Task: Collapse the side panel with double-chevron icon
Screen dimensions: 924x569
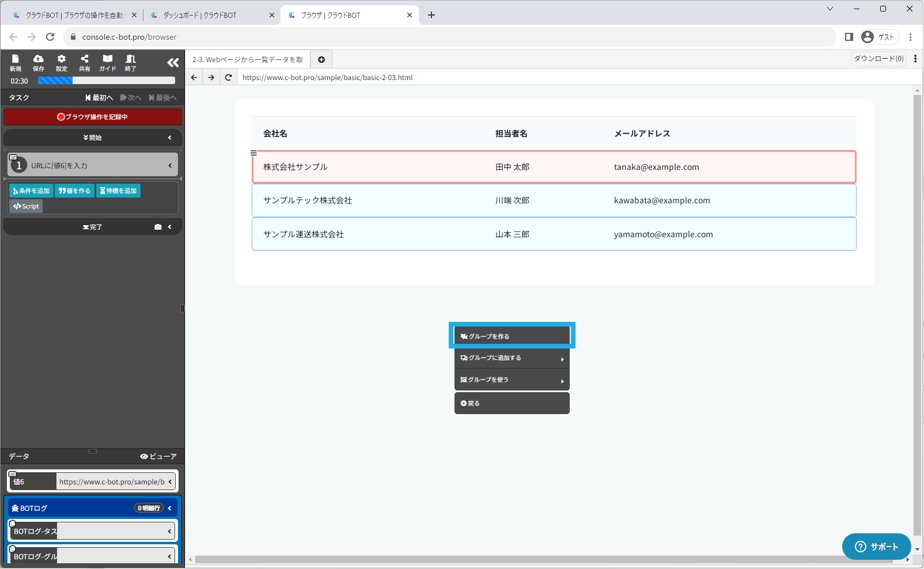Action: pyautogui.click(x=173, y=63)
